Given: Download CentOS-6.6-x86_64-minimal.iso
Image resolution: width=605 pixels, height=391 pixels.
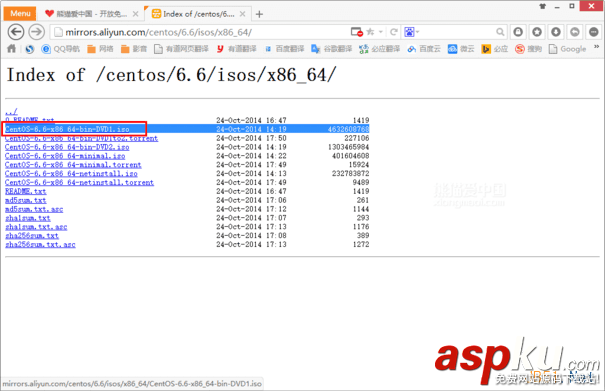Looking at the screenshot, I should [65, 156].
